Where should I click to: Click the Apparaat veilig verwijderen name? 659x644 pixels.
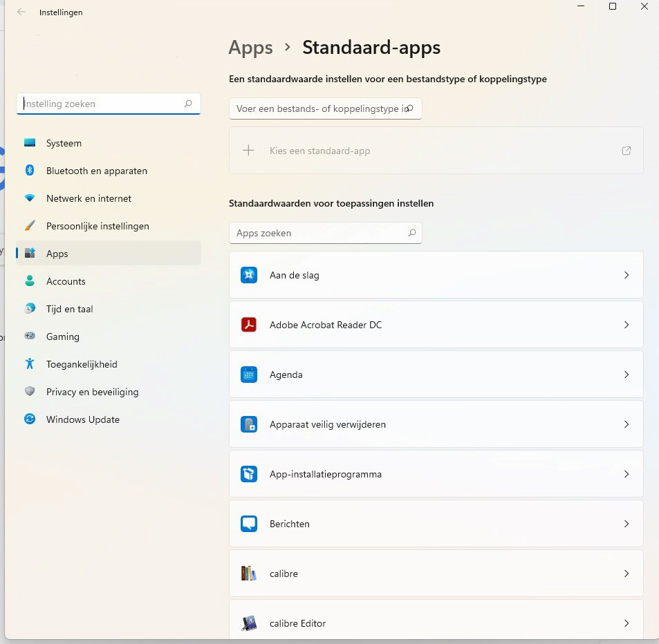point(327,424)
